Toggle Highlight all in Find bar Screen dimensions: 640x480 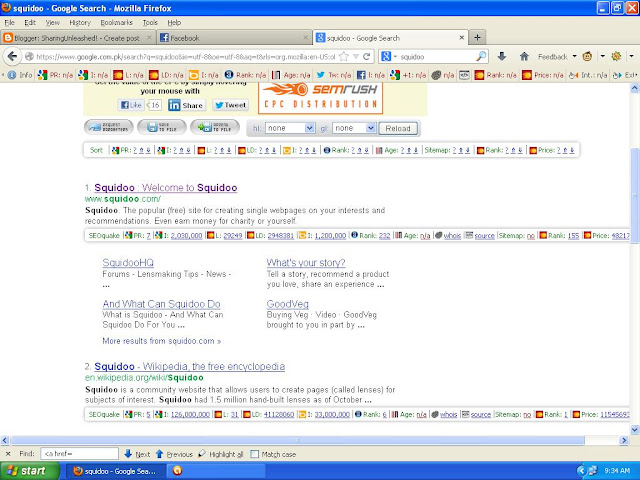pyautogui.click(x=220, y=454)
